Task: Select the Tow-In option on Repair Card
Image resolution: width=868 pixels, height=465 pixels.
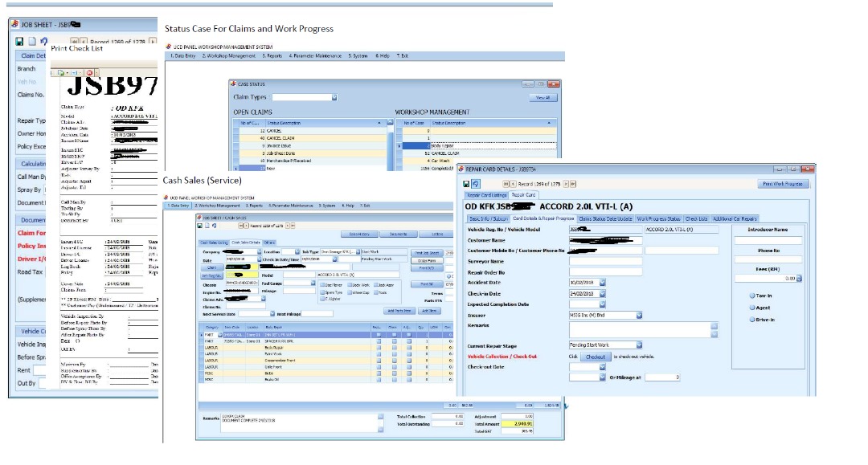Action: pos(752,296)
